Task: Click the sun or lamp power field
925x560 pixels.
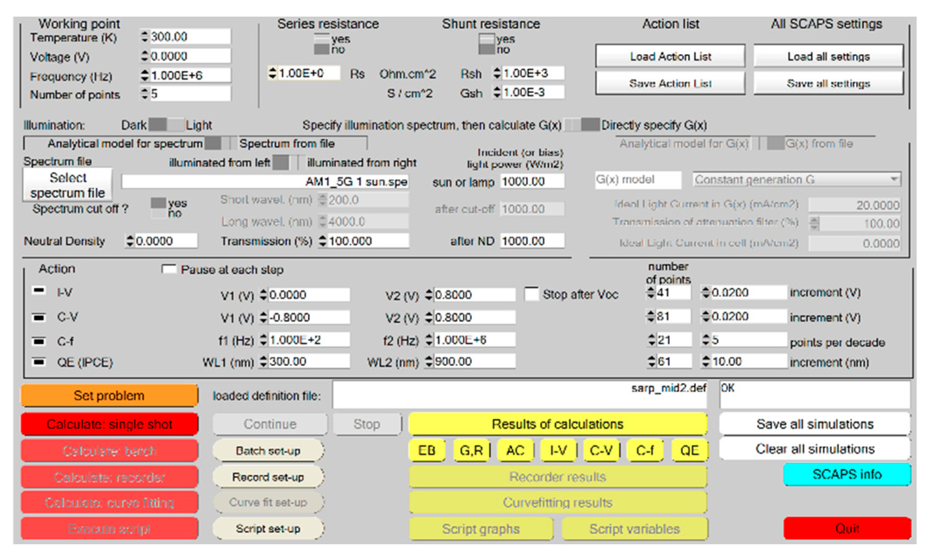Action: 531,182
